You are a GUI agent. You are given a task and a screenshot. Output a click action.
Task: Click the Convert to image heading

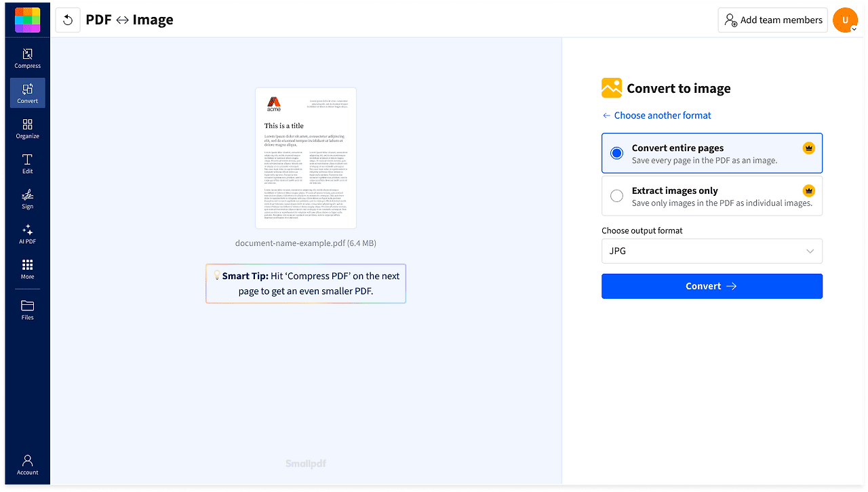679,88
